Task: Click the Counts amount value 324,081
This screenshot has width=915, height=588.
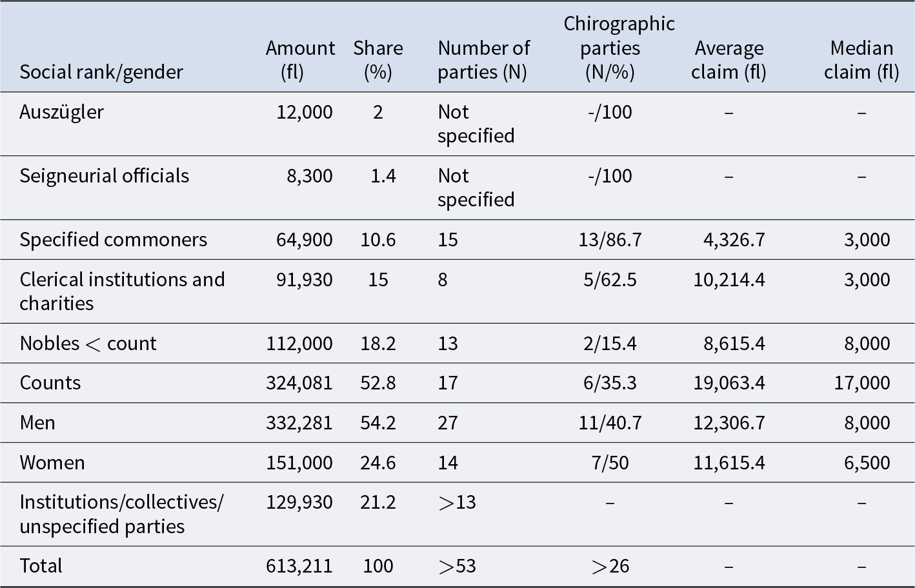Action: pyautogui.click(x=299, y=383)
